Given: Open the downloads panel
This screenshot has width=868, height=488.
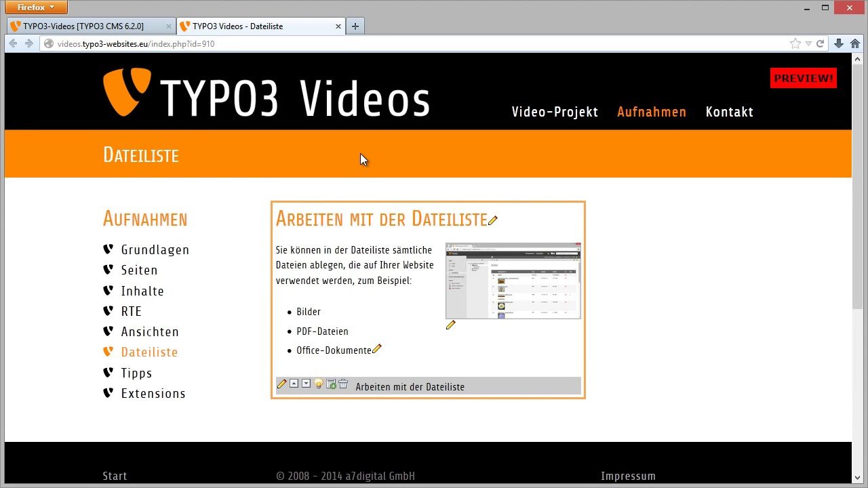Looking at the screenshot, I should tap(839, 43).
